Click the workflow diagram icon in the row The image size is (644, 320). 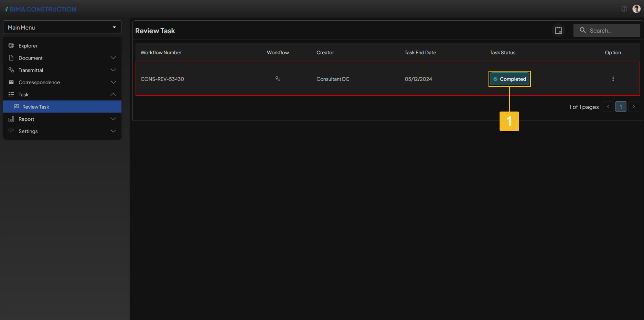pyautogui.click(x=278, y=79)
